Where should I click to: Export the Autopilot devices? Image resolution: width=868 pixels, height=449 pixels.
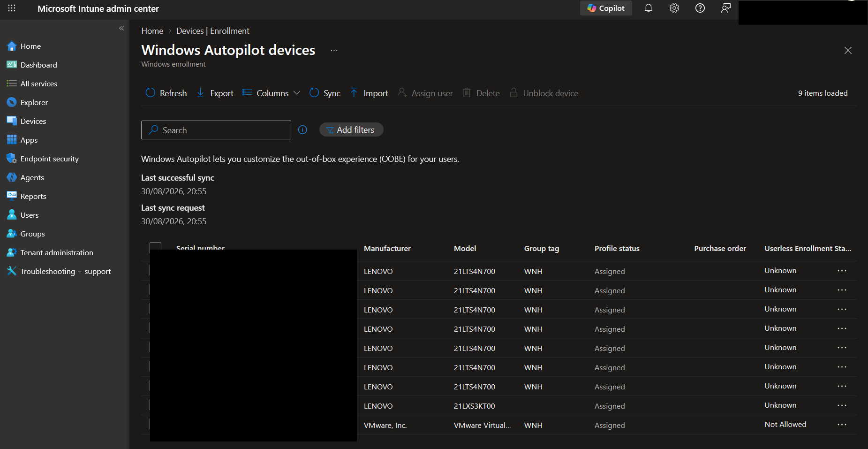tap(215, 93)
